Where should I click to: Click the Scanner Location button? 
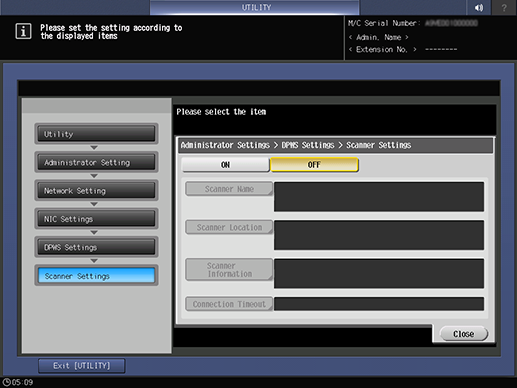coord(229,227)
